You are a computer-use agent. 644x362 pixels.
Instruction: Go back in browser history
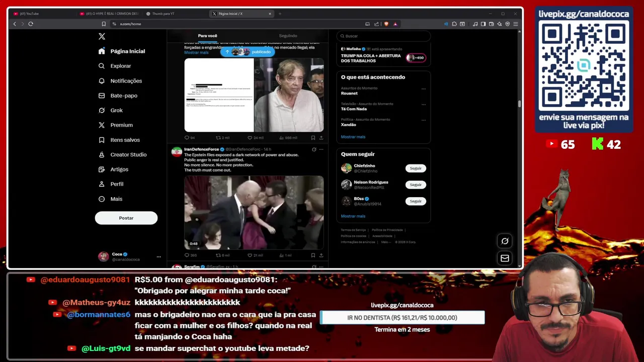(x=15, y=24)
